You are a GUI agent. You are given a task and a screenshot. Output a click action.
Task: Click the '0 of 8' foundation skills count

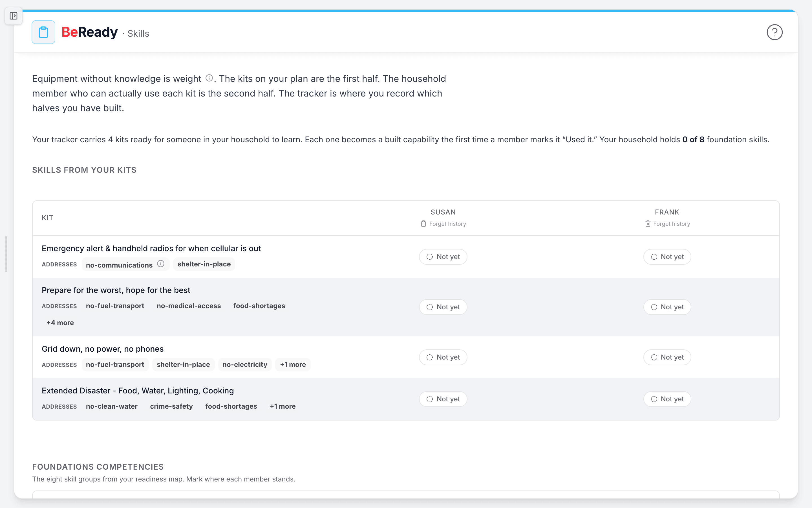pyautogui.click(x=693, y=139)
